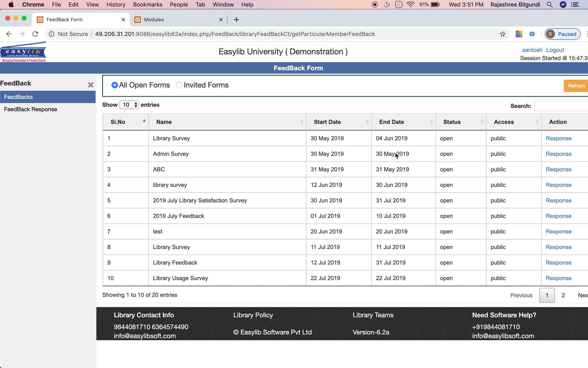Click the Easylib logo
This screenshot has height=368, width=588.
coord(23,52)
